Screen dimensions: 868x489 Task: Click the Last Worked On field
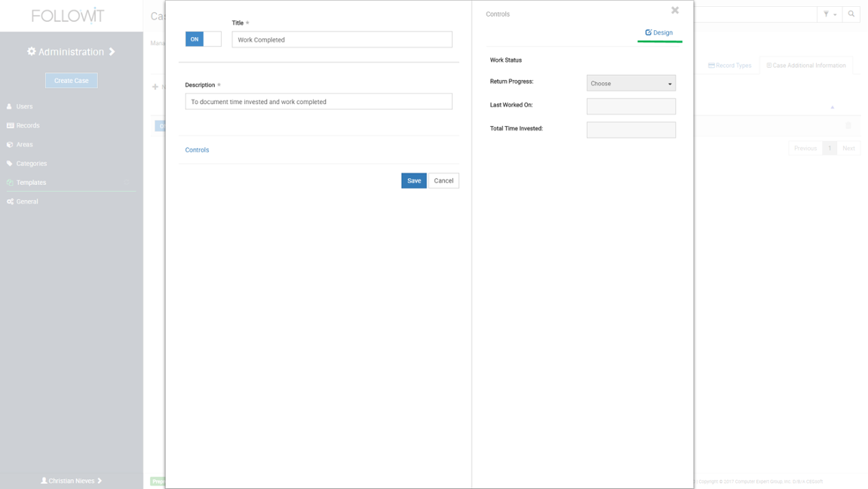(x=631, y=106)
